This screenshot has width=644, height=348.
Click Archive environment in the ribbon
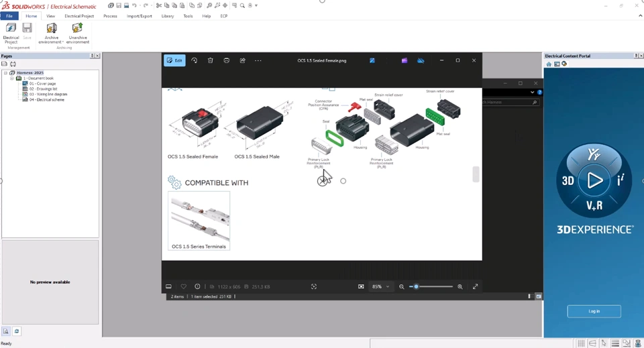(x=52, y=34)
